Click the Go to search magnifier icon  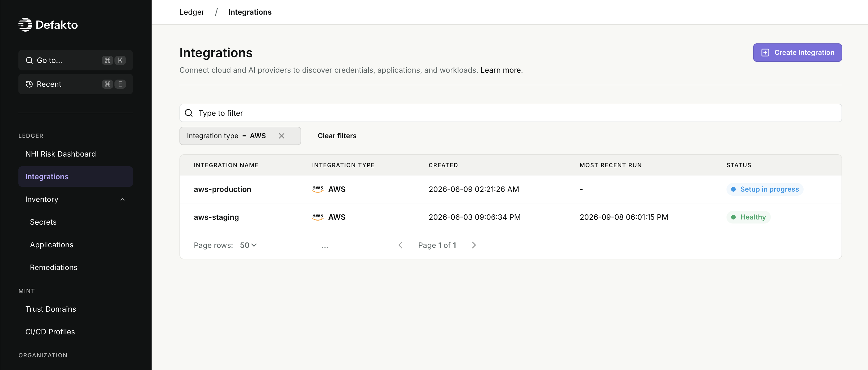tap(29, 60)
